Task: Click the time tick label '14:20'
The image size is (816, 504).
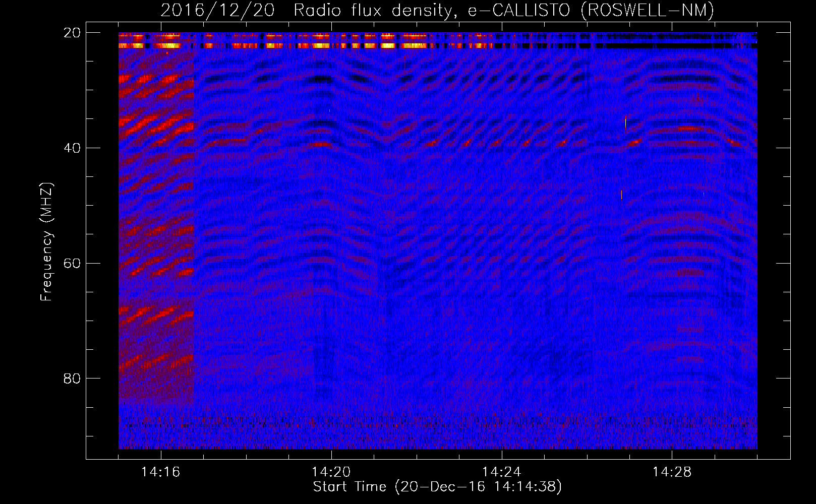Action: (331, 472)
